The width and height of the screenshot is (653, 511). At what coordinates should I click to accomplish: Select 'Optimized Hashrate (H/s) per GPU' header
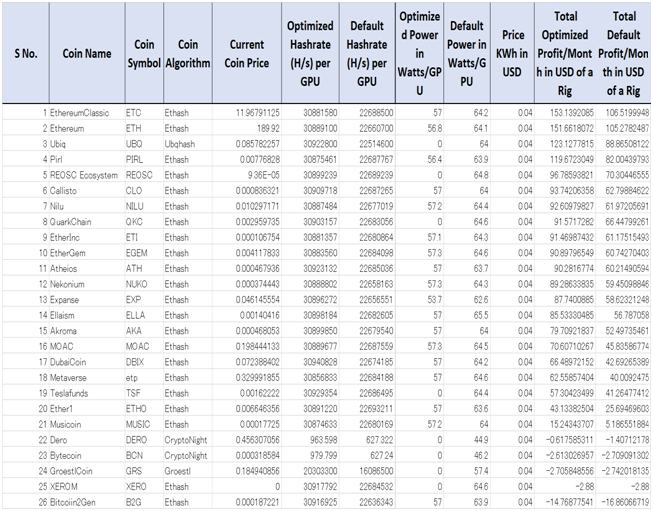(310, 53)
